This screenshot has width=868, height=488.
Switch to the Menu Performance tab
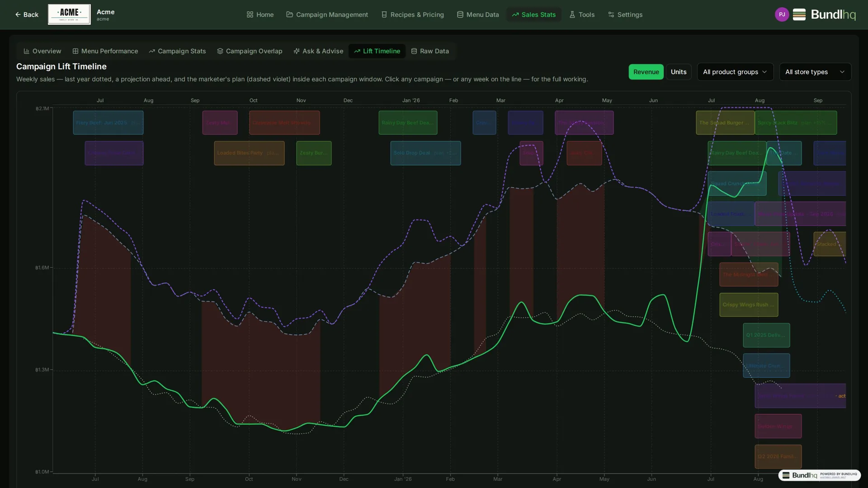(x=105, y=51)
